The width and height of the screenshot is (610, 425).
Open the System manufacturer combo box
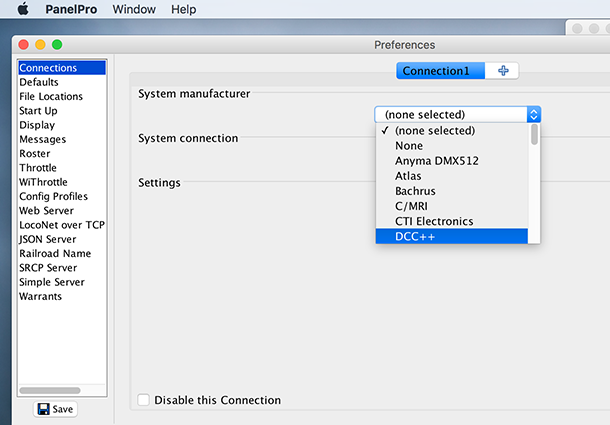[458, 114]
